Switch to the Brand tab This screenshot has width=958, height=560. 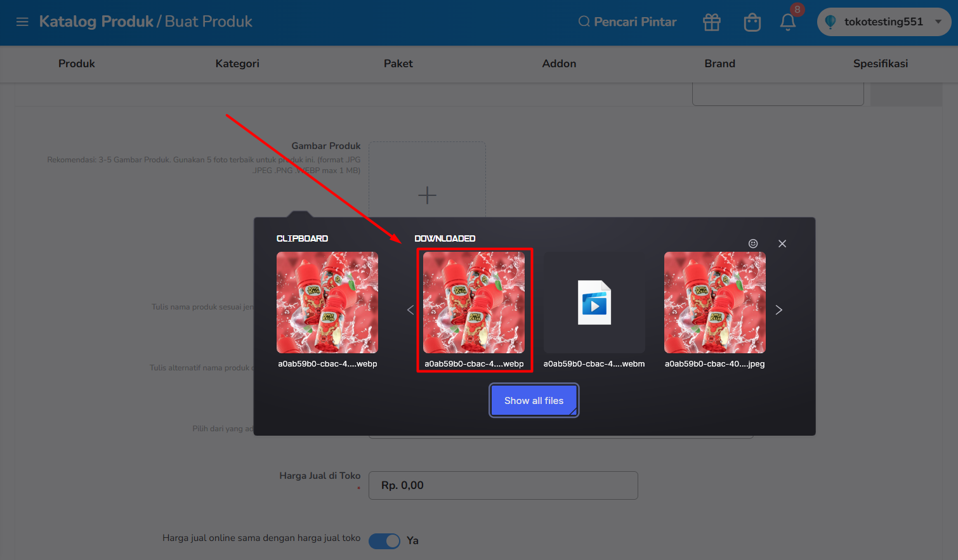[720, 63]
